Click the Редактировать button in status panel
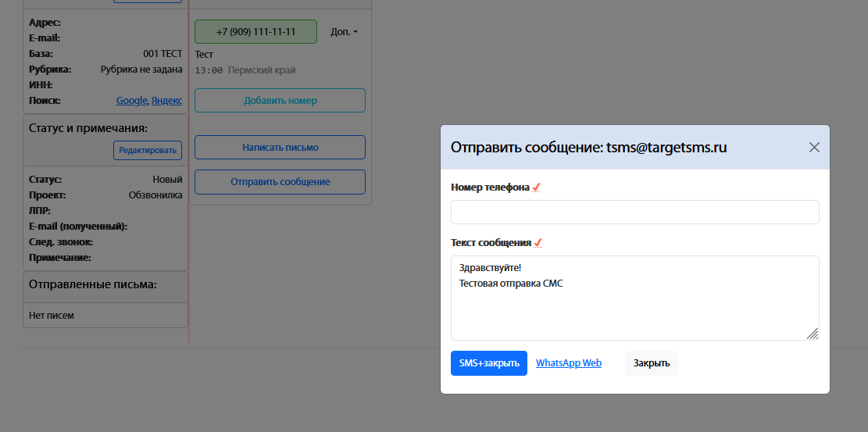This screenshot has height=432, width=868. click(x=148, y=150)
